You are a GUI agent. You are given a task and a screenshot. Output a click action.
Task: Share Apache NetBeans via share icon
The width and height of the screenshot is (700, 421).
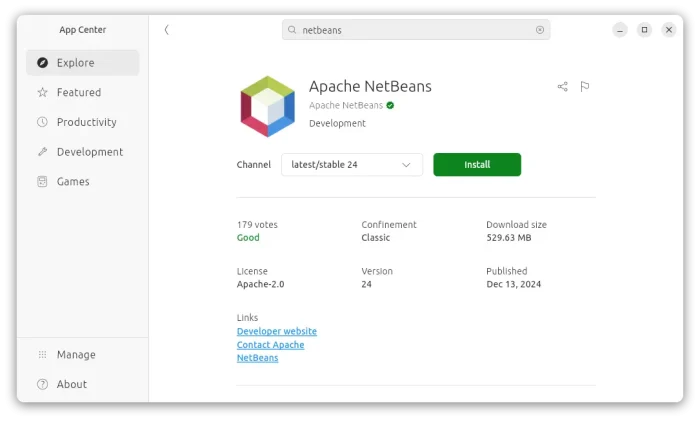pos(562,87)
